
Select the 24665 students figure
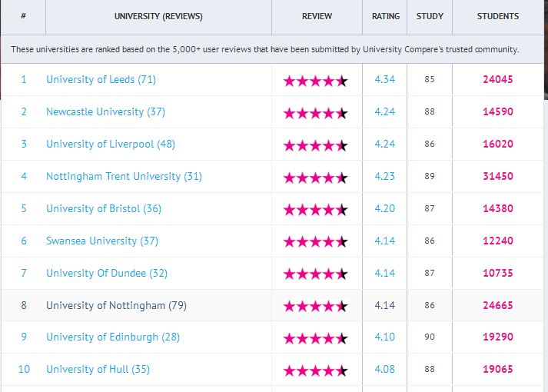(498, 305)
